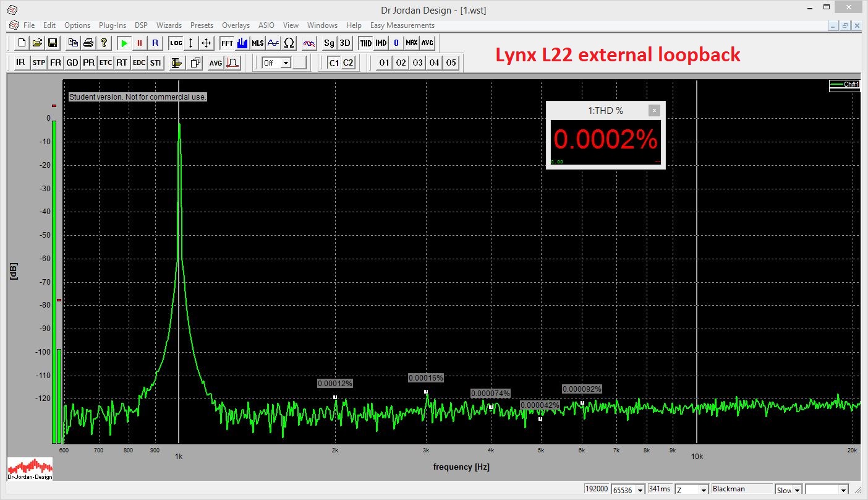Open impedance measurement via the Omega icon
The height and width of the screenshot is (500, 868).
[x=289, y=43]
